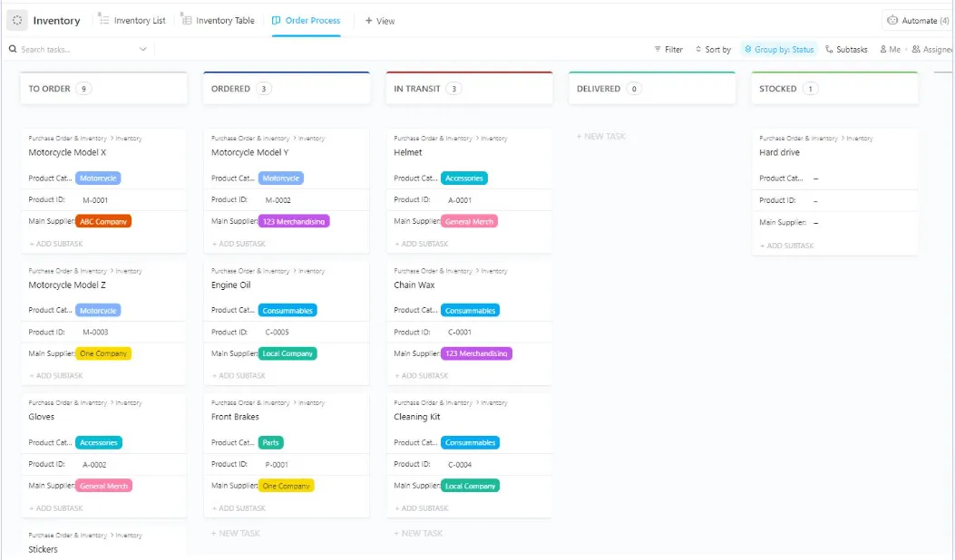
Task: Add subtask to Engine Oil card
Action: click(239, 375)
